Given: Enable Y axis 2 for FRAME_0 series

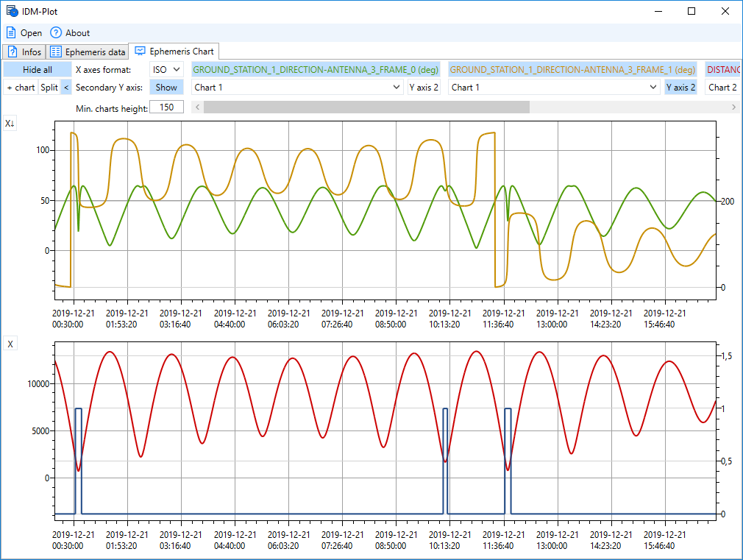Looking at the screenshot, I should (x=424, y=88).
